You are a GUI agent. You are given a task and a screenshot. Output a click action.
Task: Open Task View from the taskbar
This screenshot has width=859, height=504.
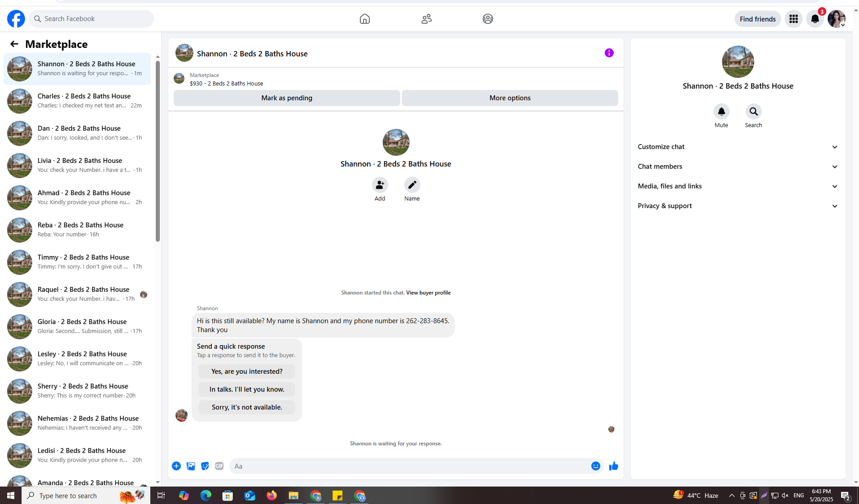(x=161, y=495)
